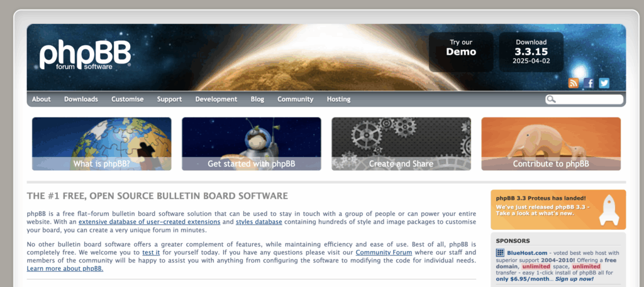Click the Download 3.3.15 button
This screenshot has width=644, height=287.
pos(531,52)
